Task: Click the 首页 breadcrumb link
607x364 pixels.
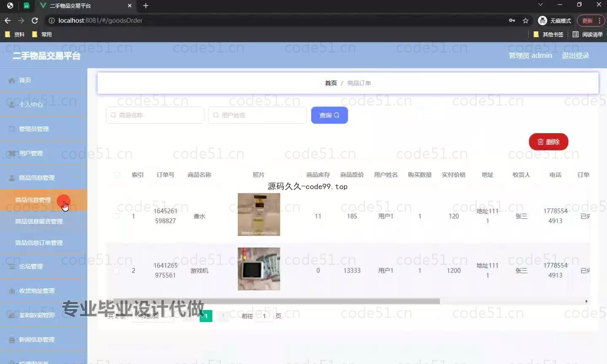Action: click(x=331, y=83)
